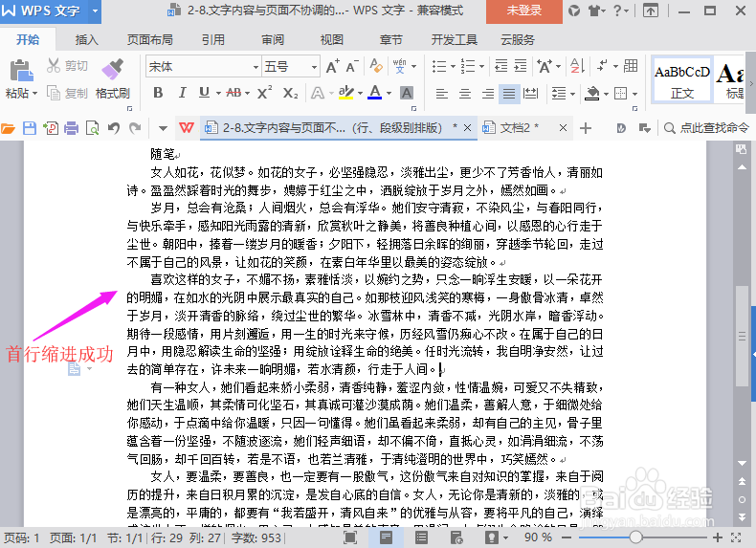Viewport: 756px width, 548px height.
Task: Toggle character shading A button
Action: (407, 93)
